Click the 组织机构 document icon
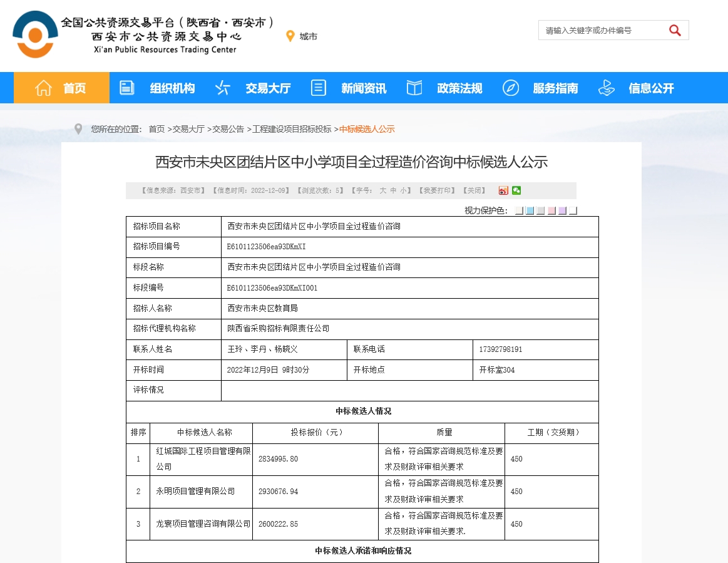Image resolution: width=728 pixels, height=563 pixels. pos(126,88)
